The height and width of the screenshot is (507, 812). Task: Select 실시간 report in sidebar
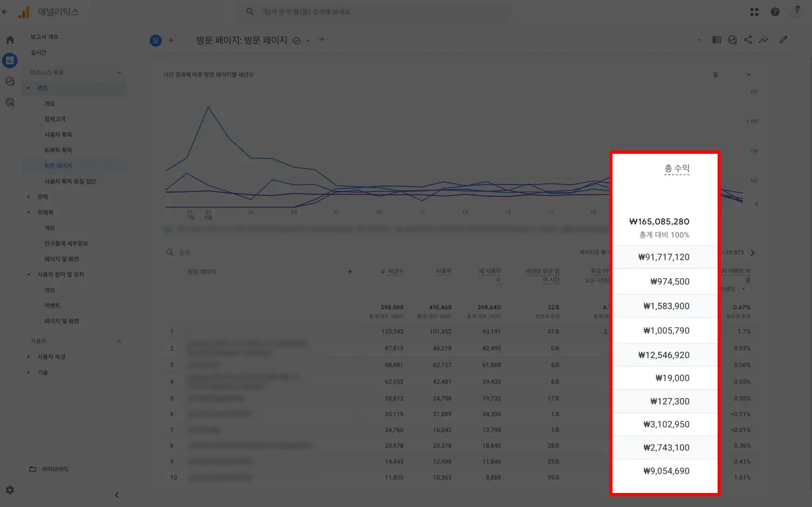tap(38, 52)
